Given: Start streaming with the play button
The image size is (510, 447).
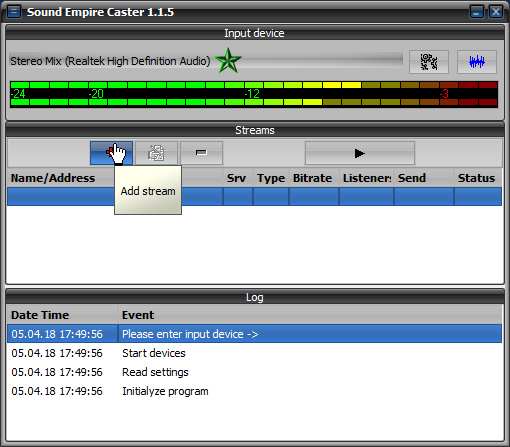Looking at the screenshot, I should [x=360, y=153].
